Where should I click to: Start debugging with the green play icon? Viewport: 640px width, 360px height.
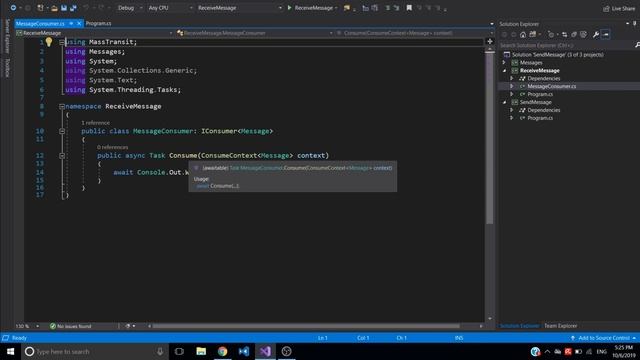tap(289, 8)
